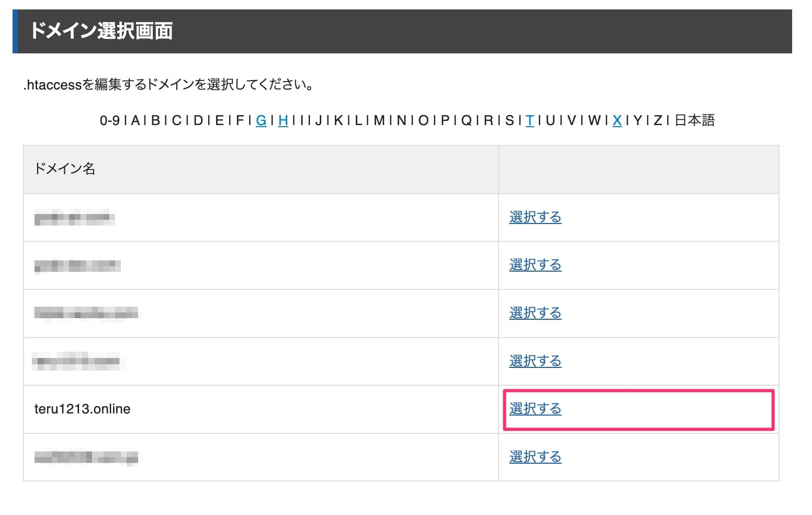The width and height of the screenshot is (812, 515).
Task: Click 選択する in the last domain row
Action: [x=535, y=456]
